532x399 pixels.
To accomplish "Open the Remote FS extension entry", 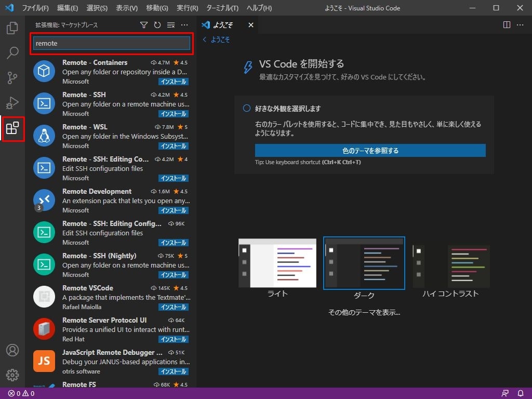I will point(112,384).
